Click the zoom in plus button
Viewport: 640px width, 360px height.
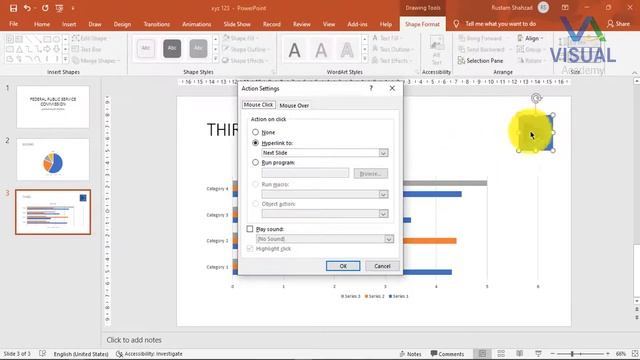click(x=608, y=354)
